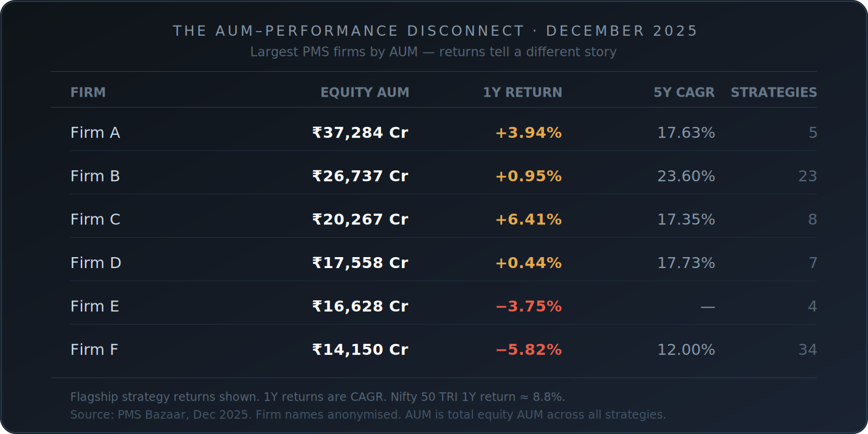This screenshot has width=868, height=434.
Task: Click the Firm F row label
Action: (x=94, y=350)
